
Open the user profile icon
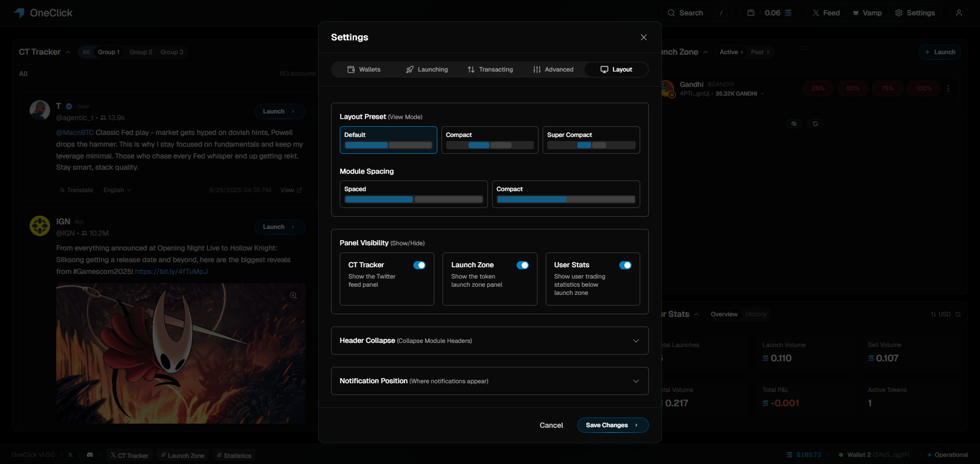click(x=959, y=13)
